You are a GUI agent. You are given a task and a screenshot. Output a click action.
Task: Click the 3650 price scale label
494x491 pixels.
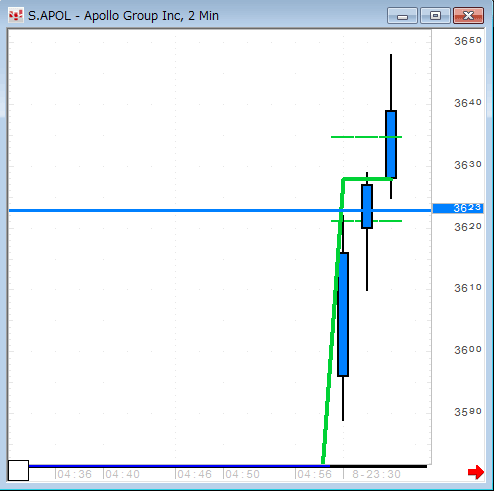pyautogui.click(x=468, y=41)
